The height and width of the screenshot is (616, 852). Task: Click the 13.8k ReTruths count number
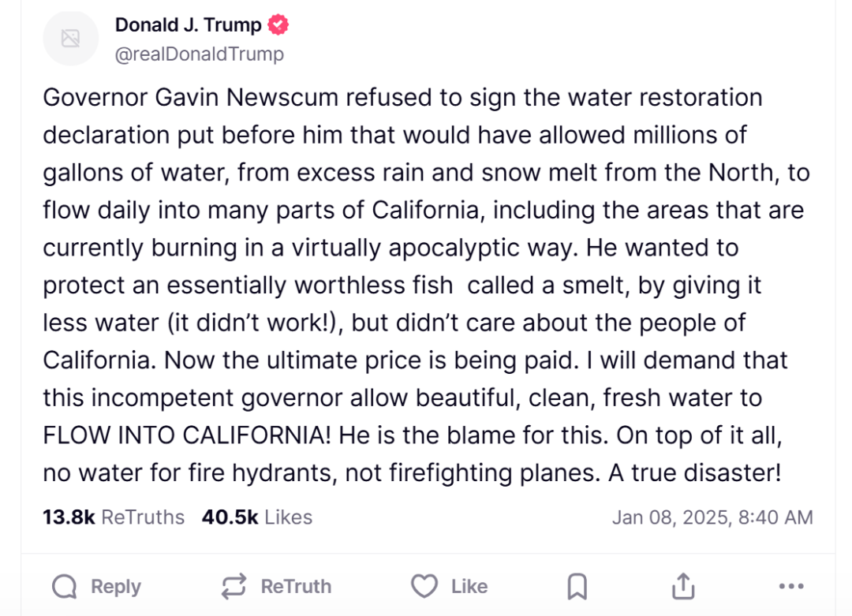pos(69,517)
